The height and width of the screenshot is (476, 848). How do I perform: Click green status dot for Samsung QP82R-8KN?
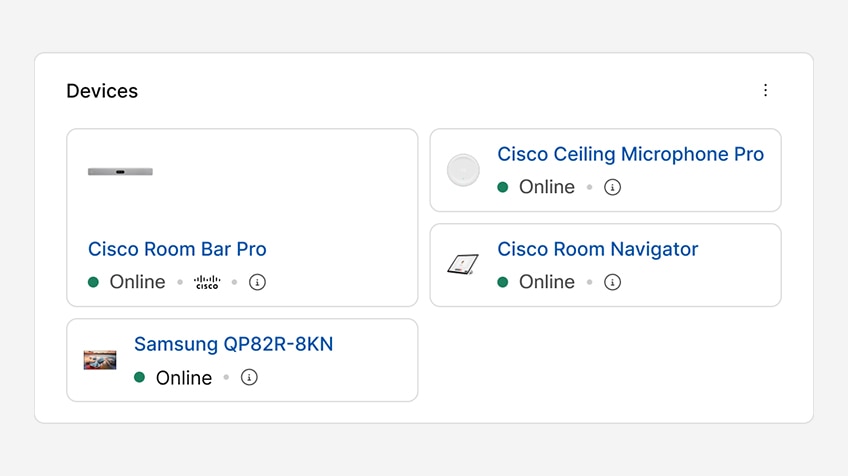(x=140, y=377)
